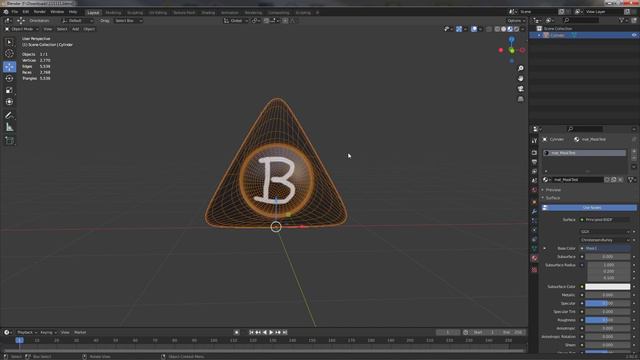The width and height of the screenshot is (640, 360).
Task: Open the GGX distribution dropdown
Action: (x=605, y=231)
